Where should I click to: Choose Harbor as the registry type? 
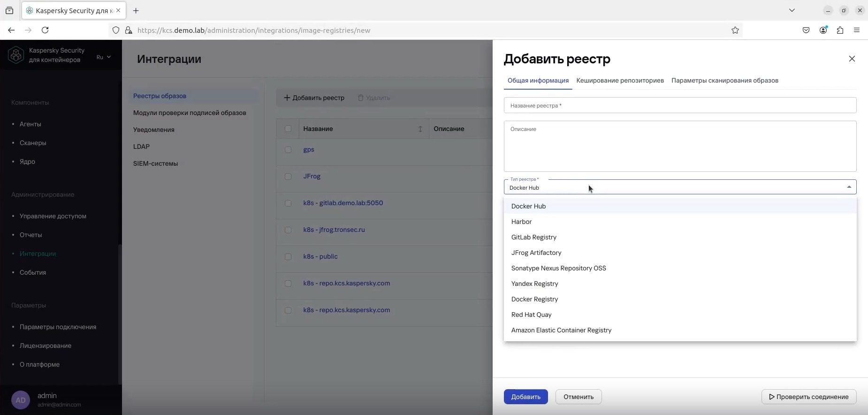[680, 222]
